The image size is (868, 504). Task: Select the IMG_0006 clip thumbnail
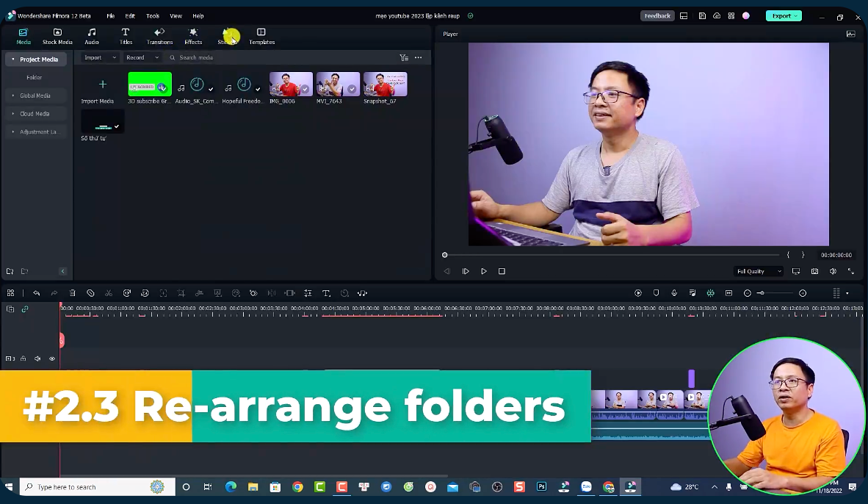291,84
